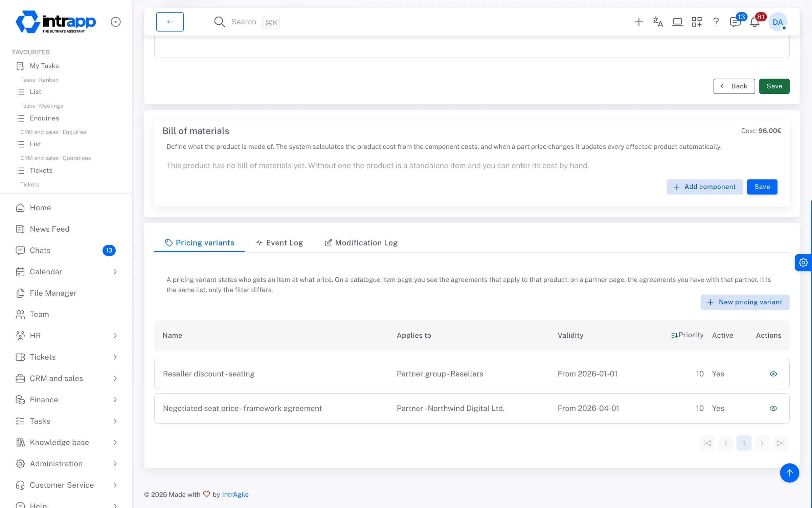Sort table by Priority column
The height and width of the screenshot is (508, 812).
687,335
